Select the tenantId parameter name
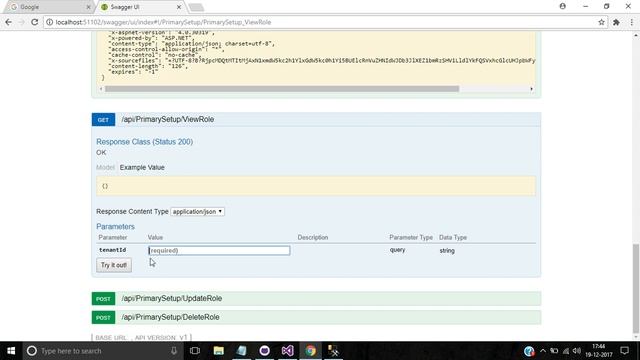This screenshot has width=640, height=360. tap(112, 250)
